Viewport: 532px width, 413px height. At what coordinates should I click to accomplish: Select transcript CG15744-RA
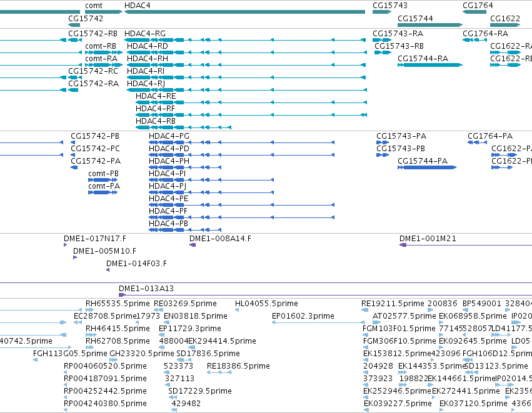423,59
